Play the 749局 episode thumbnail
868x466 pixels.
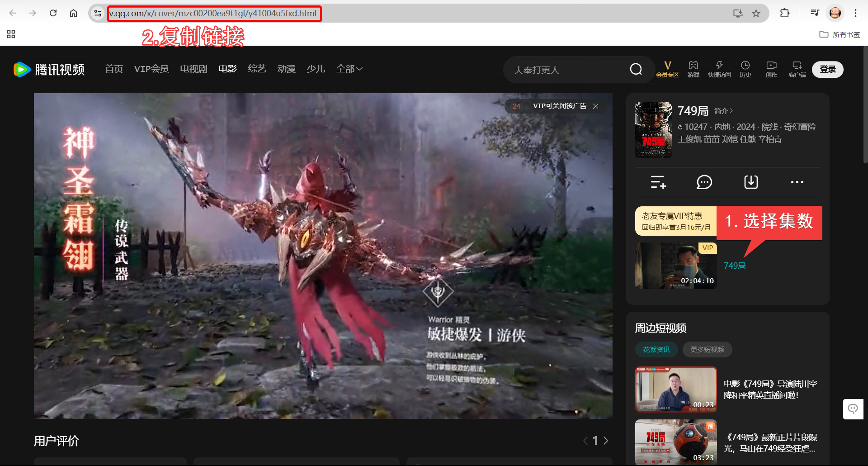click(x=676, y=266)
